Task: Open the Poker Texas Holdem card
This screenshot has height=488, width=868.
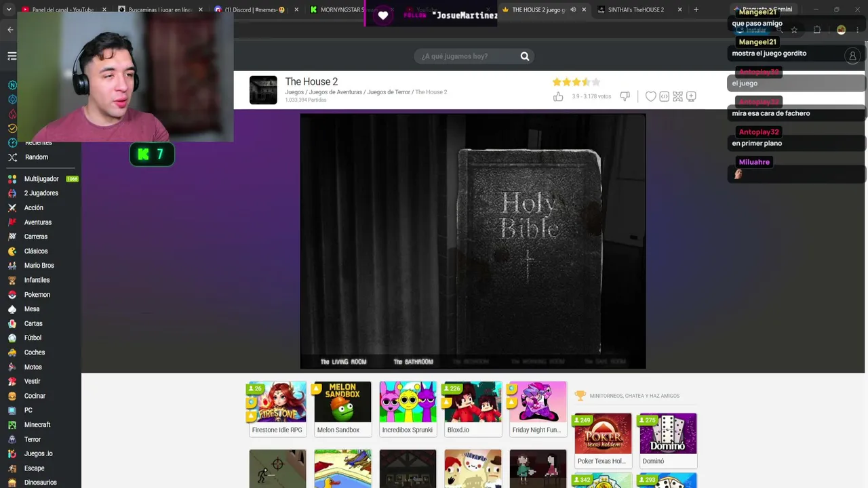Action: pos(603,441)
